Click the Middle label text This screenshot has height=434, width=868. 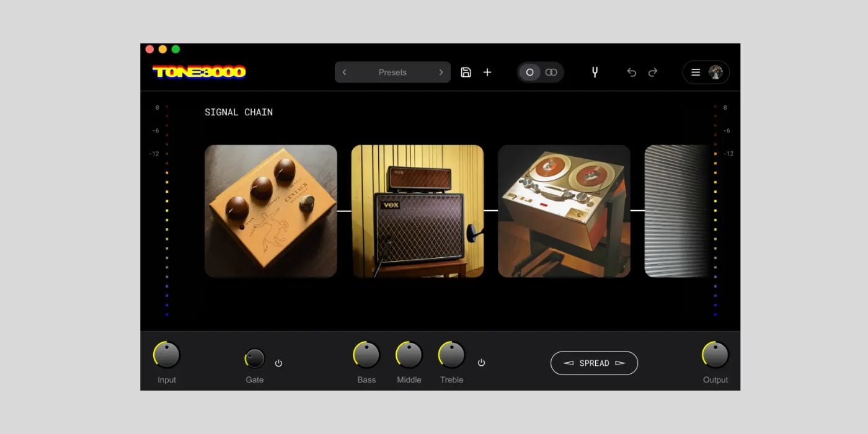pyautogui.click(x=409, y=380)
